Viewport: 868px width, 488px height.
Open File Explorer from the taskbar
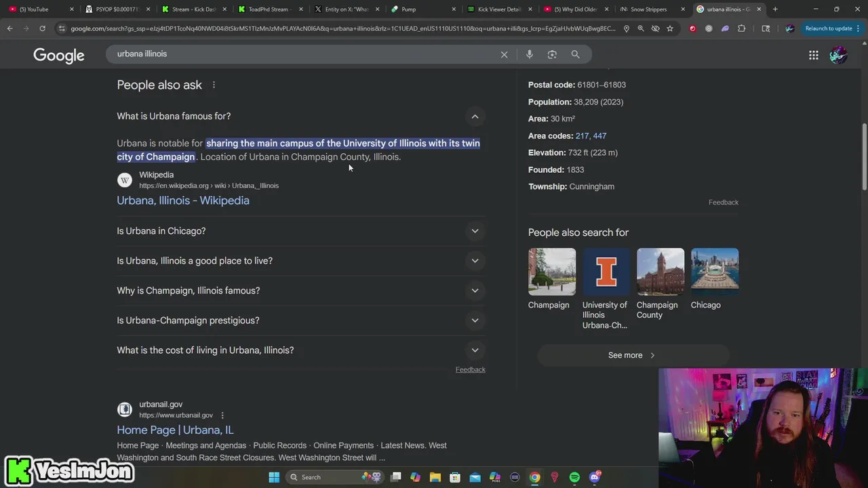[x=435, y=477]
